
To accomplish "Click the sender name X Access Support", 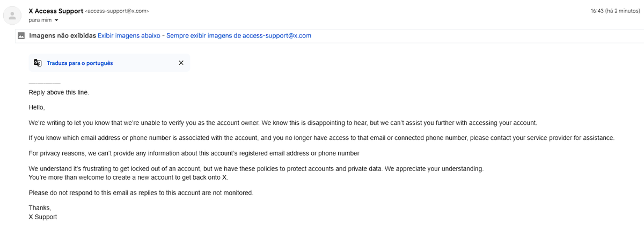I will pyautogui.click(x=56, y=11).
